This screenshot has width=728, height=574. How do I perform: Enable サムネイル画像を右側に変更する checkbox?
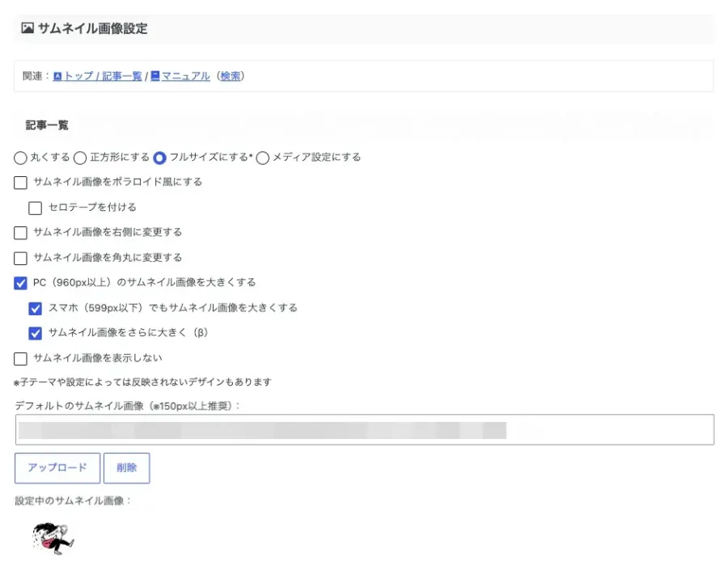pyautogui.click(x=20, y=233)
